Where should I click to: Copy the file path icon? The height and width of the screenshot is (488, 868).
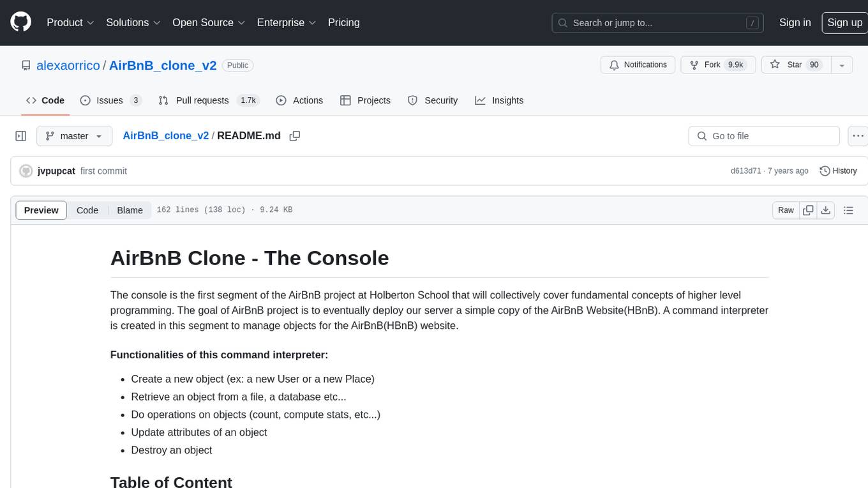pos(295,135)
